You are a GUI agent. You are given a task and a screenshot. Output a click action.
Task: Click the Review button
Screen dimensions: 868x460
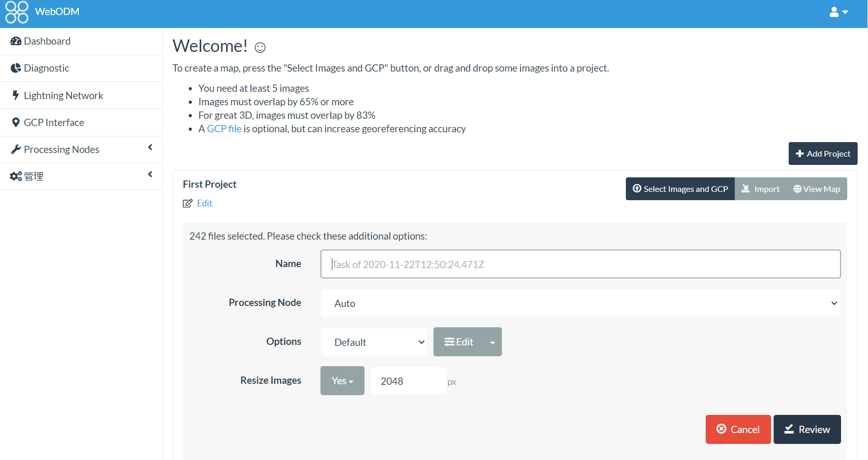(x=807, y=429)
